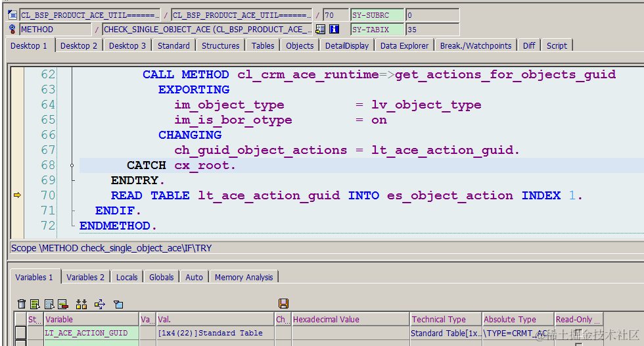Switch to Desktop 1 tab
The height and width of the screenshot is (346, 644).
(29, 45)
